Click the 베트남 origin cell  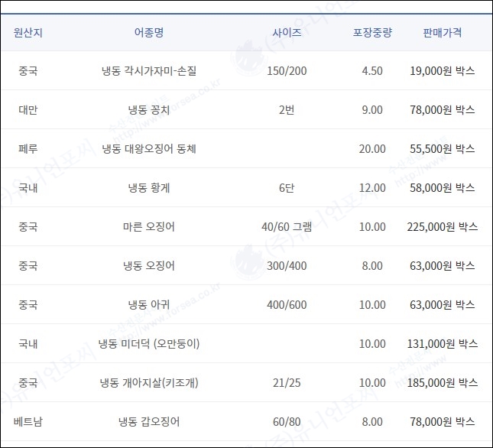(28, 421)
